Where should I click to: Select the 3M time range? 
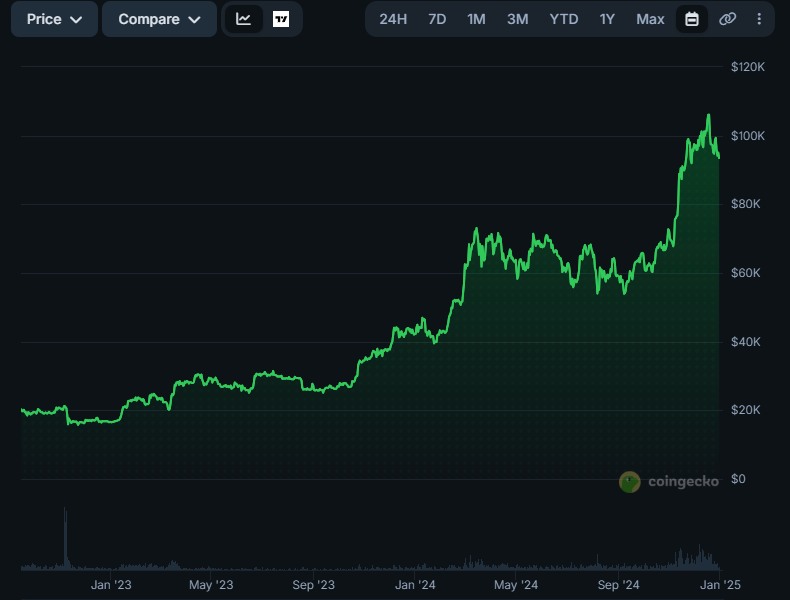coord(517,19)
